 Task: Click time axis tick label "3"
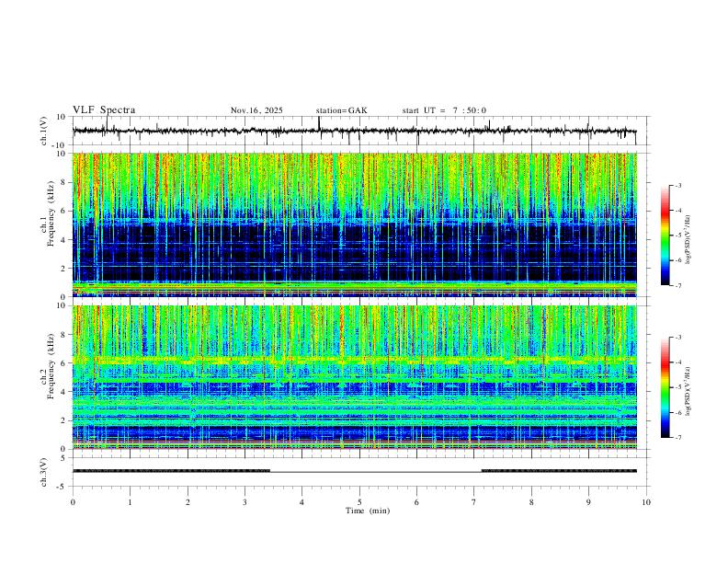[x=245, y=502]
